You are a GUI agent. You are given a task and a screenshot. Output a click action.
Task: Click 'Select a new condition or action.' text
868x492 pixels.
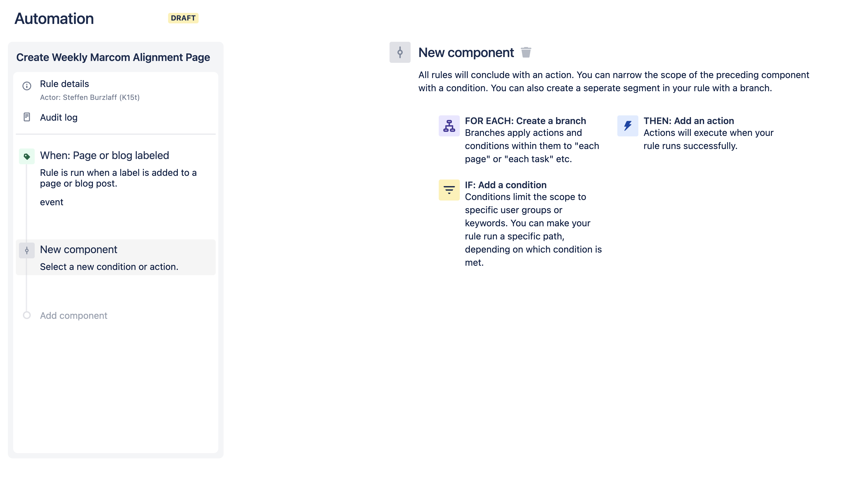[x=109, y=266]
